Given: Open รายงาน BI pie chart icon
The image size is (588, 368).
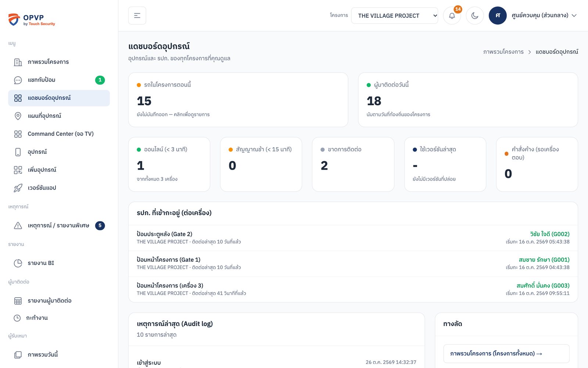Looking at the screenshot, I should coord(18,263).
